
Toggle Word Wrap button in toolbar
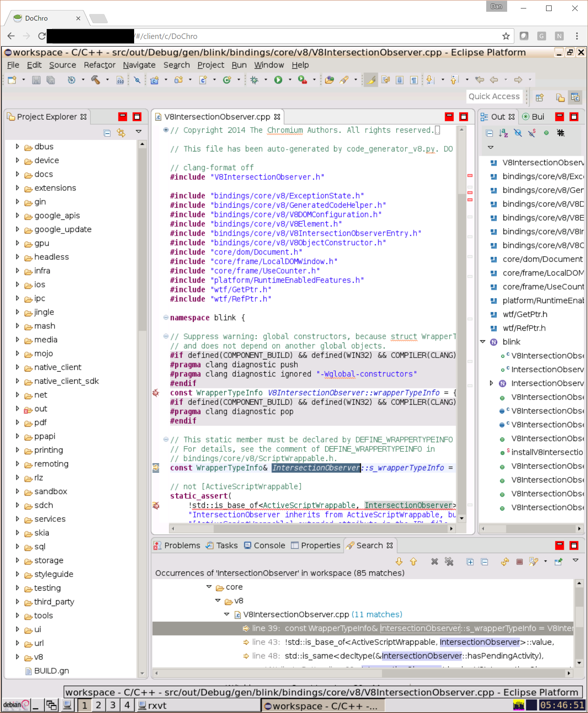tap(386, 80)
